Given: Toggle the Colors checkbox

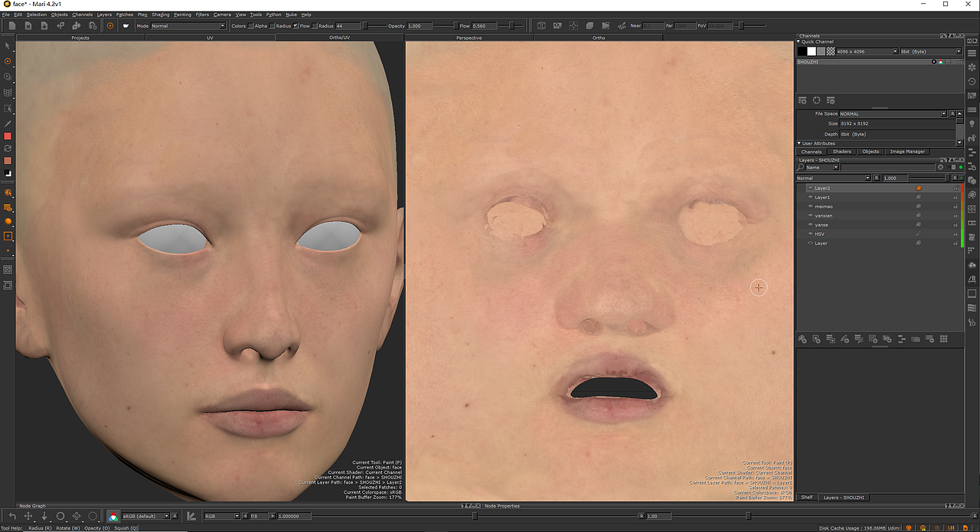Looking at the screenshot, I should tap(250, 26).
